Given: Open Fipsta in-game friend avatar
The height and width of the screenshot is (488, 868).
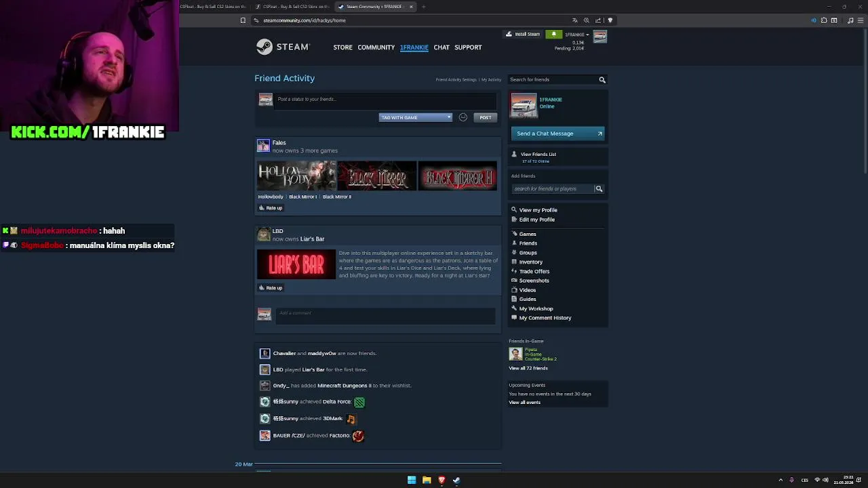Looking at the screenshot, I should pos(515,354).
